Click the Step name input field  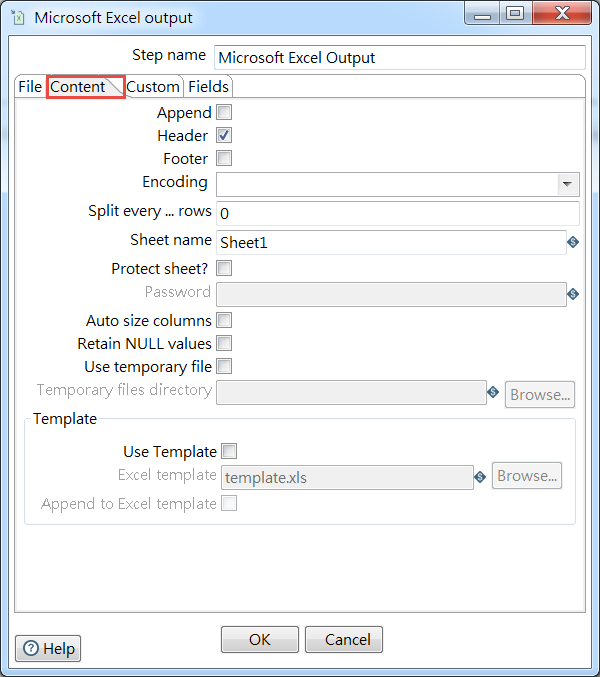point(400,57)
